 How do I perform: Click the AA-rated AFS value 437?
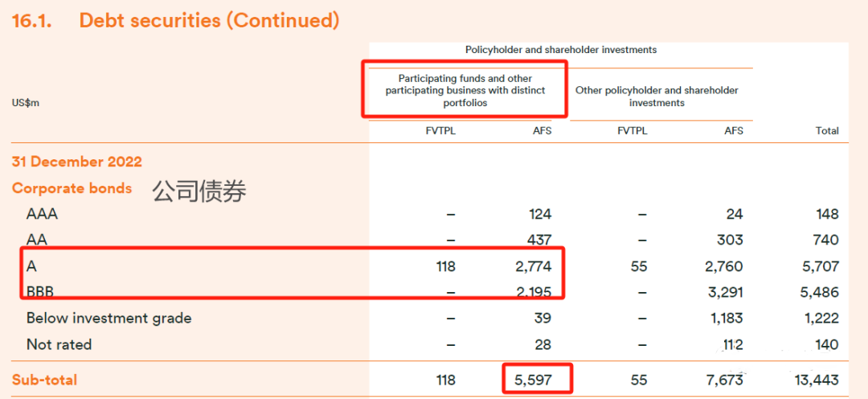click(x=538, y=240)
